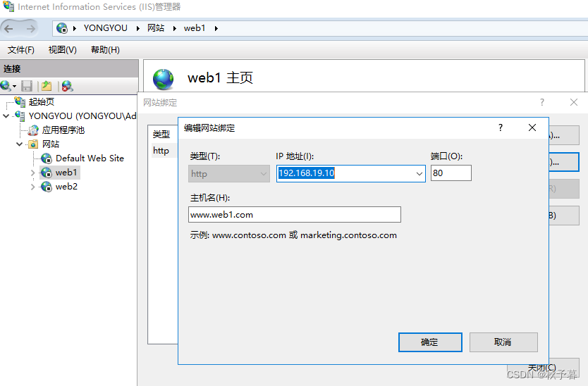Open the 帮助(H) menu
This screenshot has height=386, width=588.
click(x=105, y=50)
